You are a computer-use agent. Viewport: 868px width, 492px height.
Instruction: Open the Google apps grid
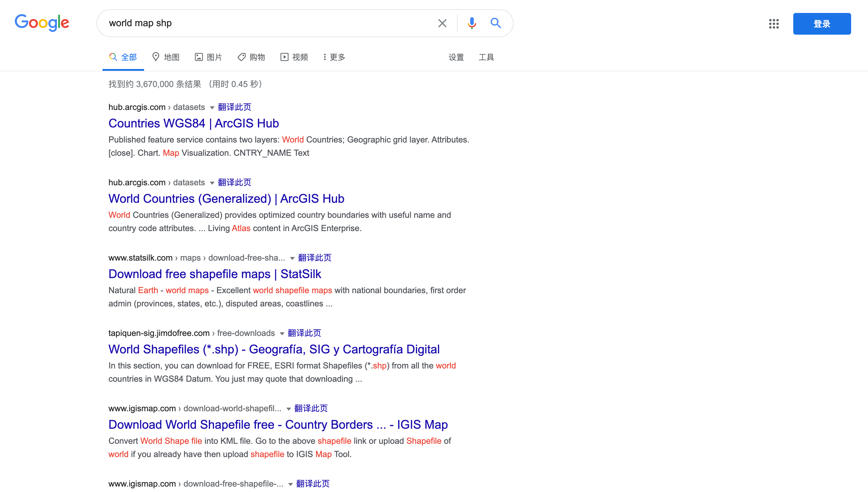pyautogui.click(x=774, y=24)
